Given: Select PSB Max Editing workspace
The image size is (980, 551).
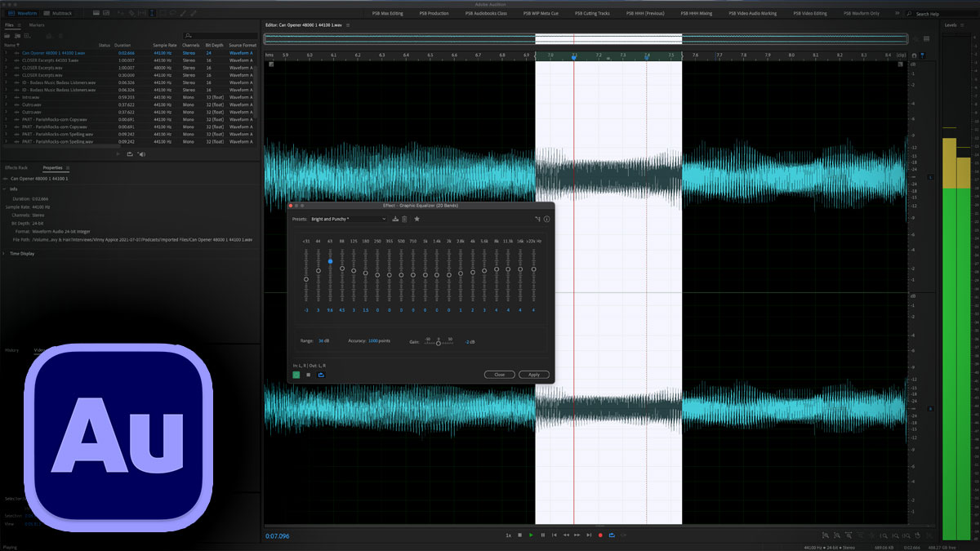Looking at the screenshot, I should 387,14.
